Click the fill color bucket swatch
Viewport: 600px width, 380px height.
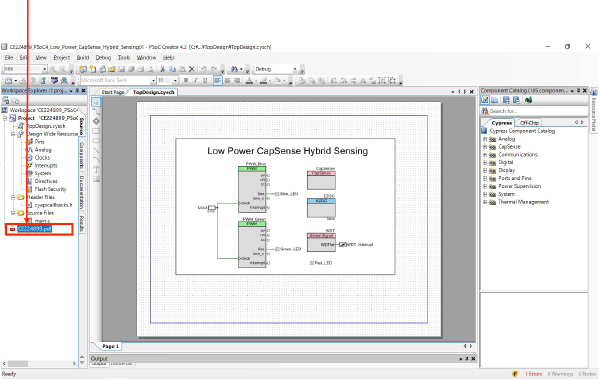[277, 80]
